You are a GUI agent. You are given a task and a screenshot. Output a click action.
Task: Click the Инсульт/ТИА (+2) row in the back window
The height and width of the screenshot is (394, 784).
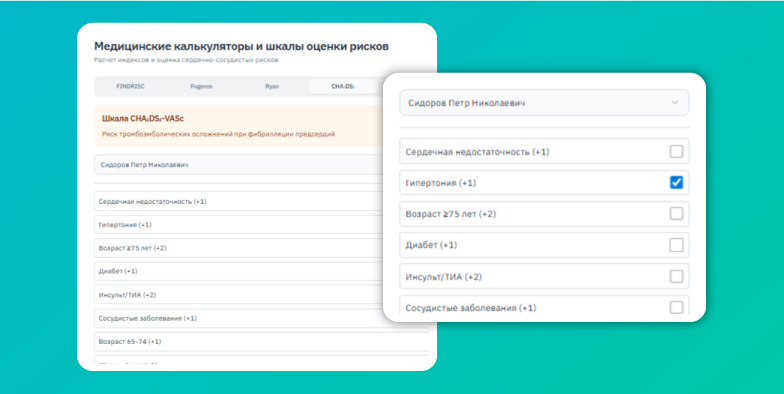click(x=238, y=295)
